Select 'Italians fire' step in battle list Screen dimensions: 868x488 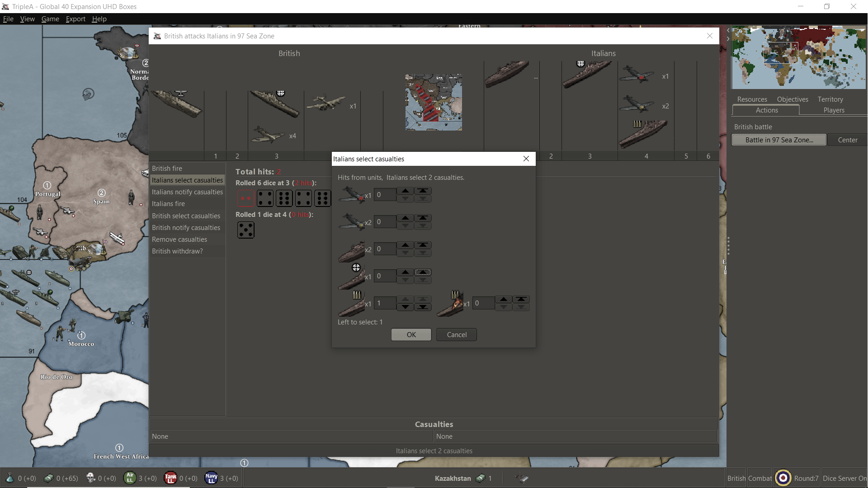pyautogui.click(x=187, y=204)
